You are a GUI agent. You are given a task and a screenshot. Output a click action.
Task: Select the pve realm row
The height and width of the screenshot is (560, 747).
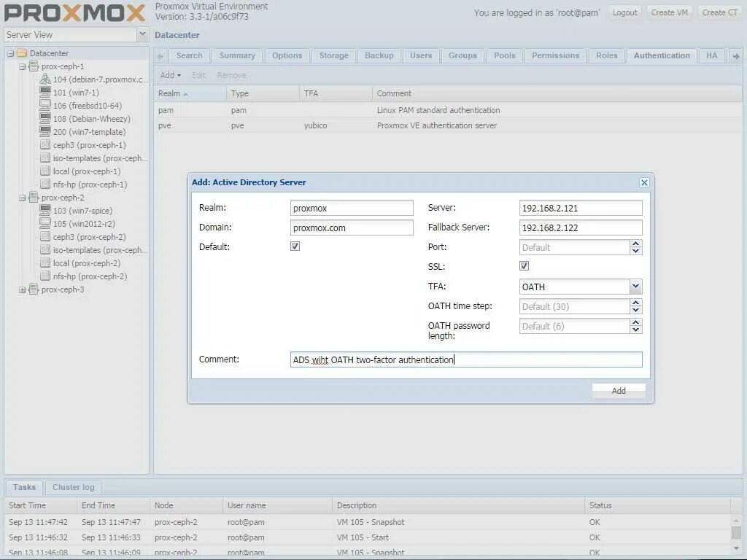[448, 125]
